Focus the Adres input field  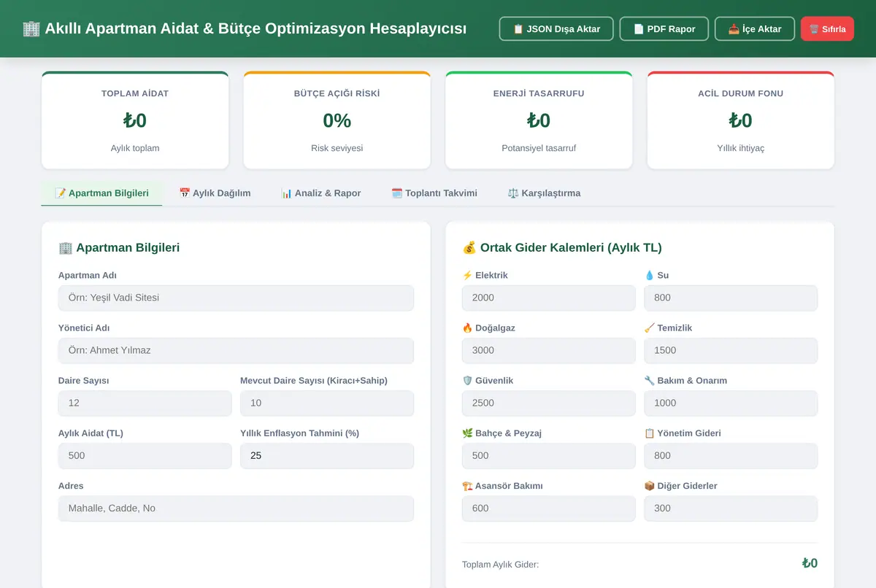(236, 508)
